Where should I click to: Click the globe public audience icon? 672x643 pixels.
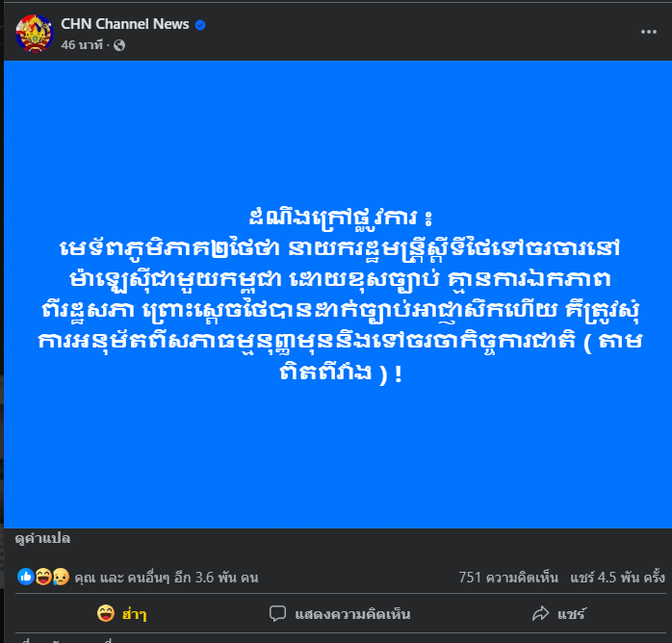(x=119, y=45)
